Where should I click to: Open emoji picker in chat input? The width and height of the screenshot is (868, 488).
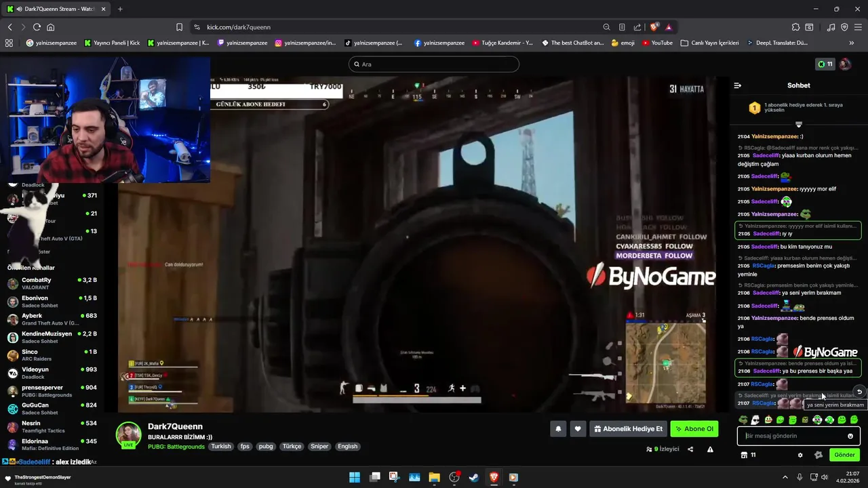tap(850, 436)
